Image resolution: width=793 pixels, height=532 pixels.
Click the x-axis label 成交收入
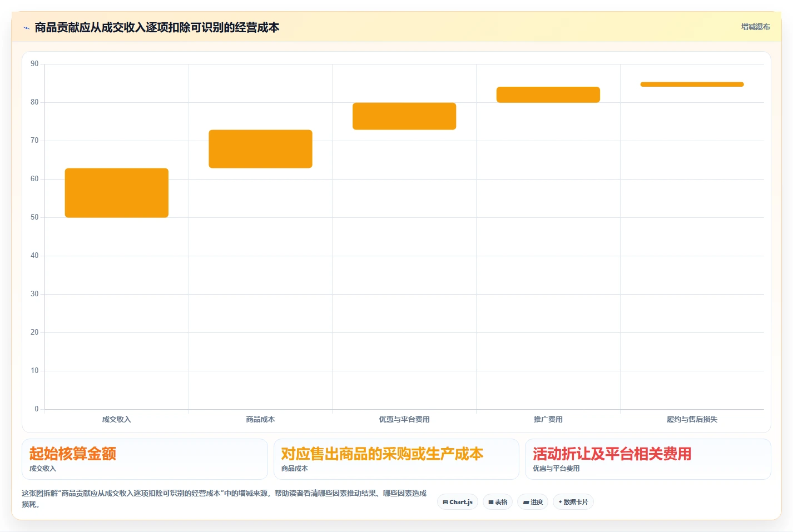[x=117, y=420]
